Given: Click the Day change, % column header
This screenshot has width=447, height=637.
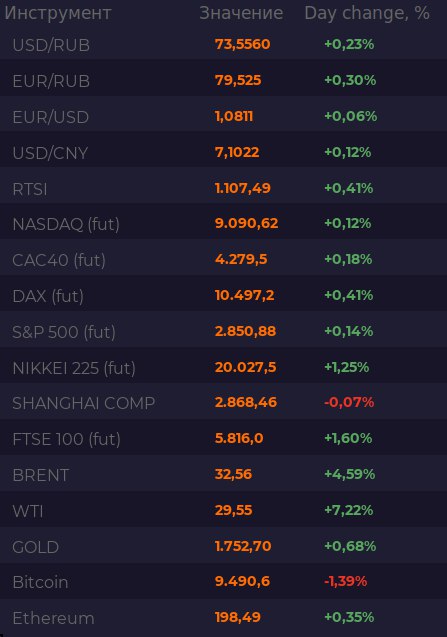Looking at the screenshot, I should point(367,13).
